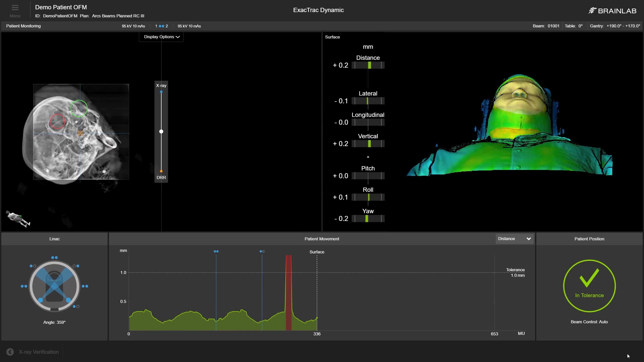Click the X-ray Verification back button label
Viewport: 644px width, 362px height.
[39, 352]
